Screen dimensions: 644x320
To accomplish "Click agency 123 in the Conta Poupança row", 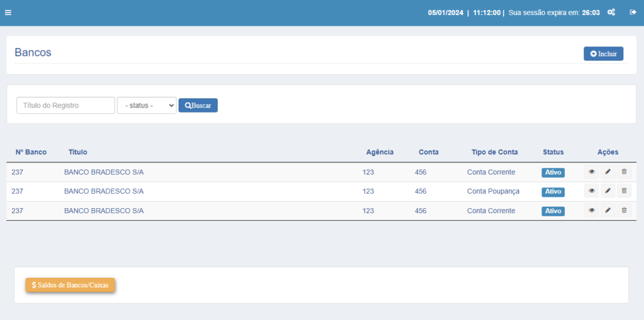I will (369, 191).
